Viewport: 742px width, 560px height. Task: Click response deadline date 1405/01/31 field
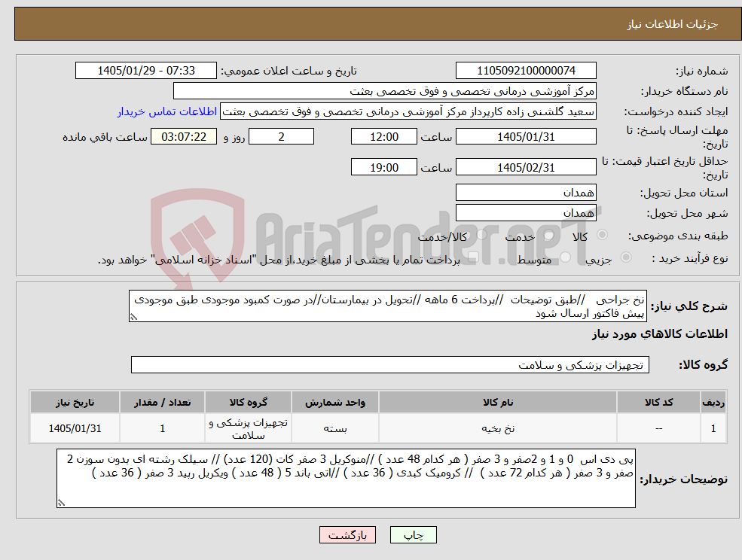click(x=526, y=137)
